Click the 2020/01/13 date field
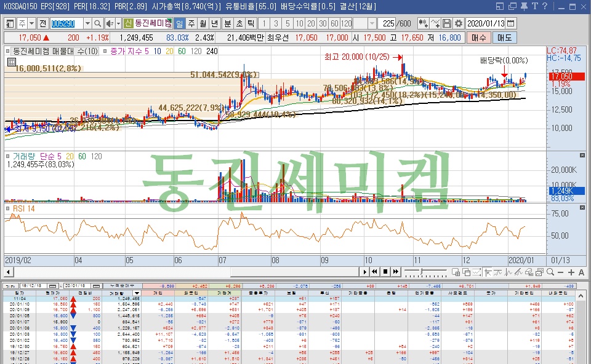 pyautogui.click(x=486, y=24)
